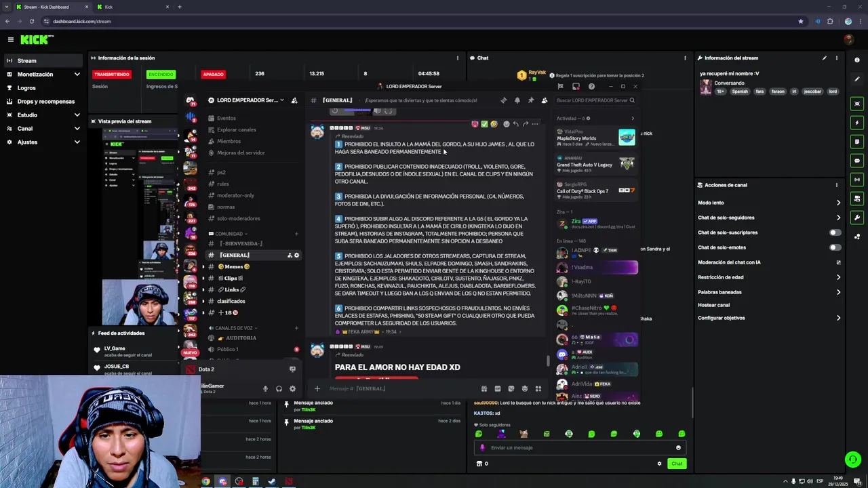Open Información del stream options menu

pyautogui.click(x=837, y=58)
